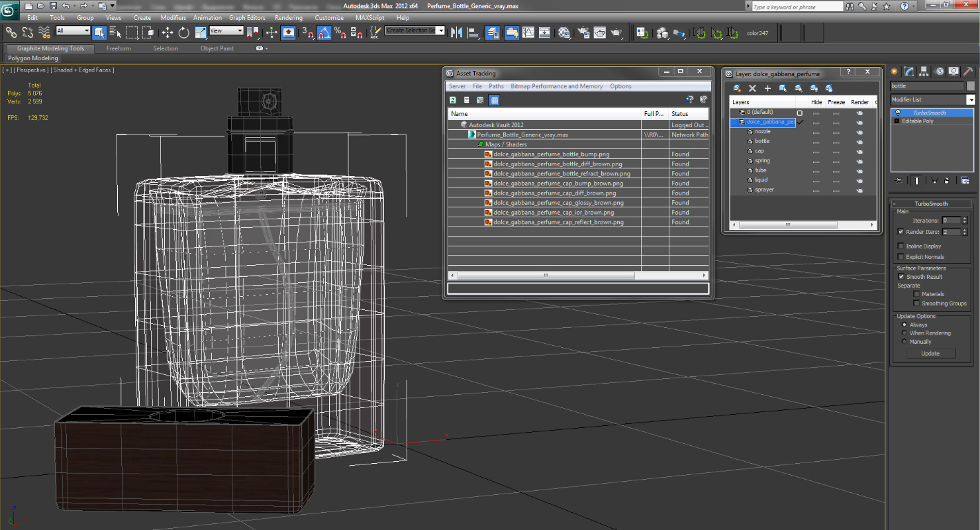Toggle the Render Iters checkbox

point(901,232)
